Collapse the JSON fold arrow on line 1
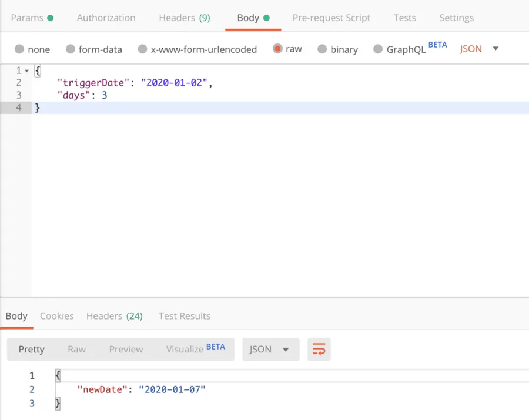The width and height of the screenshot is (529, 420). pyautogui.click(x=26, y=71)
